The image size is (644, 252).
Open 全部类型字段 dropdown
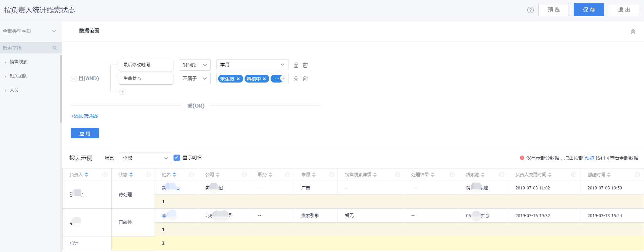pos(31,31)
